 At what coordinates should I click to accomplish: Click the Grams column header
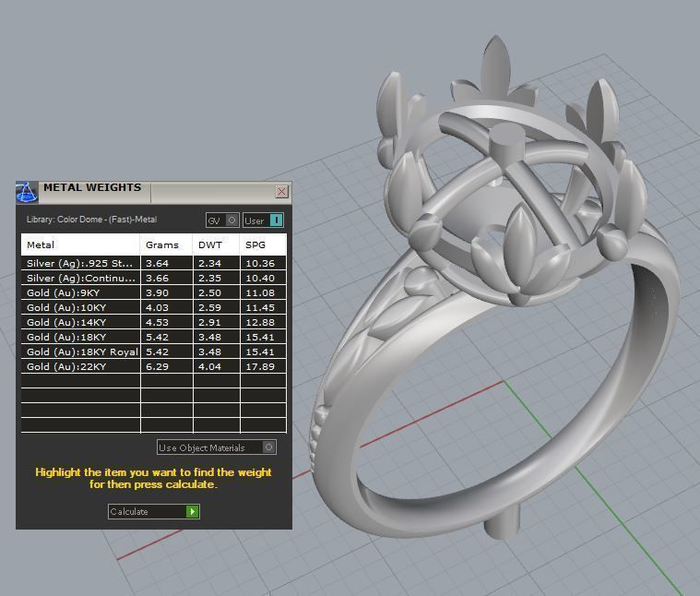click(x=167, y=244)
